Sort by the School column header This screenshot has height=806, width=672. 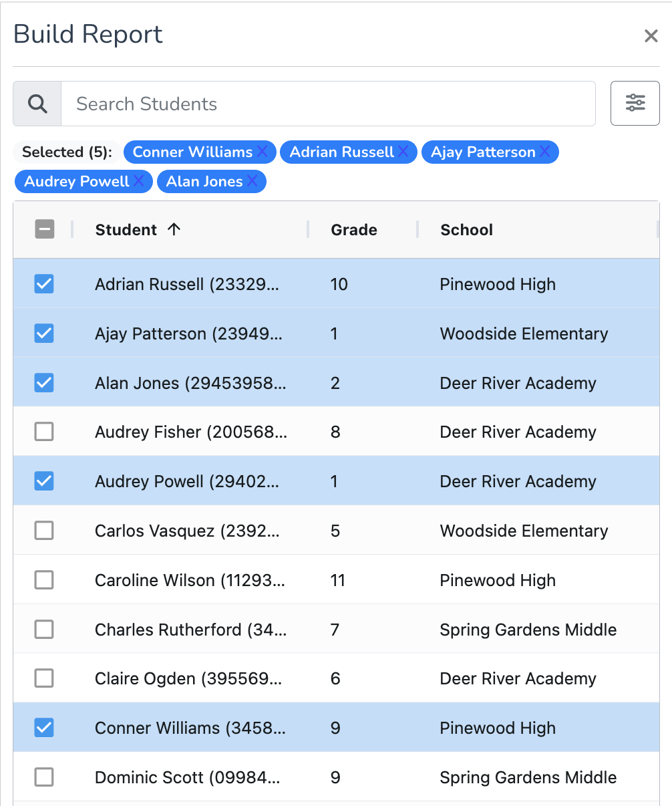pyautogui.click(x=466, y=229)
